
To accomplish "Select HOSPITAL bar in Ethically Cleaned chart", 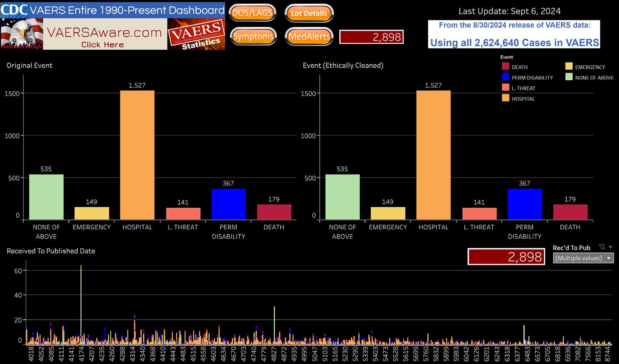I will coord(433,155).
